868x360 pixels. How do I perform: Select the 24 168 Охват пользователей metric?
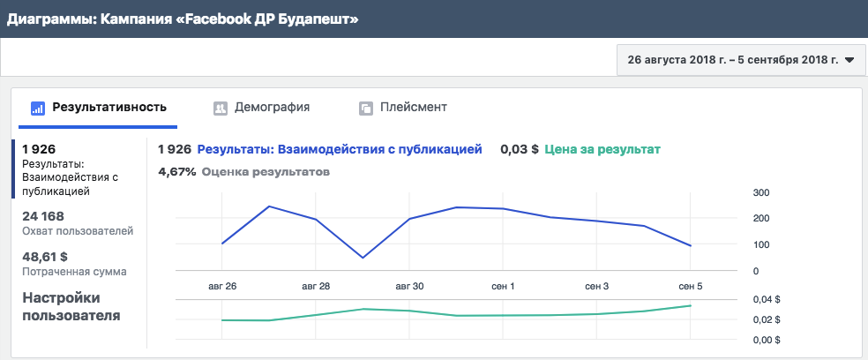pyautogui.click(x=78, y=223)
